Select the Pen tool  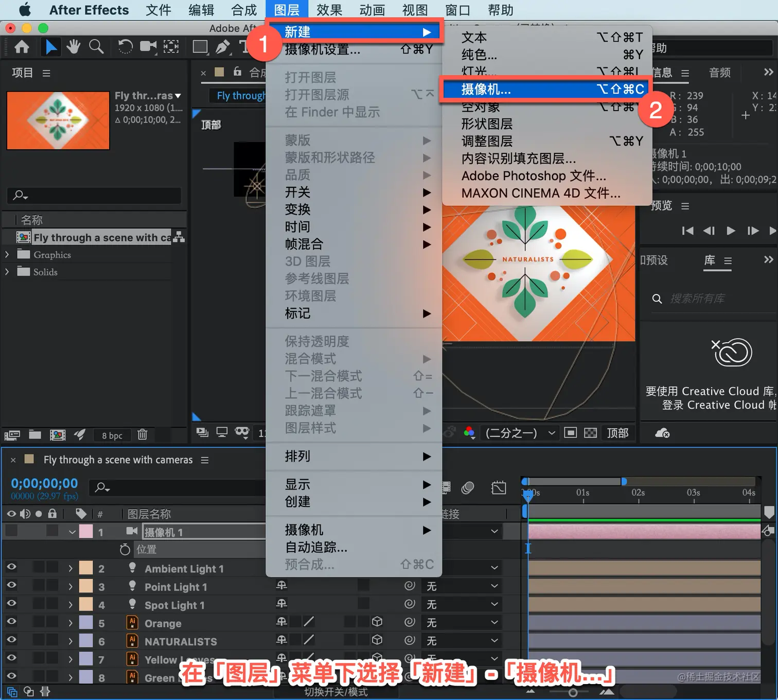pos(223,47)
